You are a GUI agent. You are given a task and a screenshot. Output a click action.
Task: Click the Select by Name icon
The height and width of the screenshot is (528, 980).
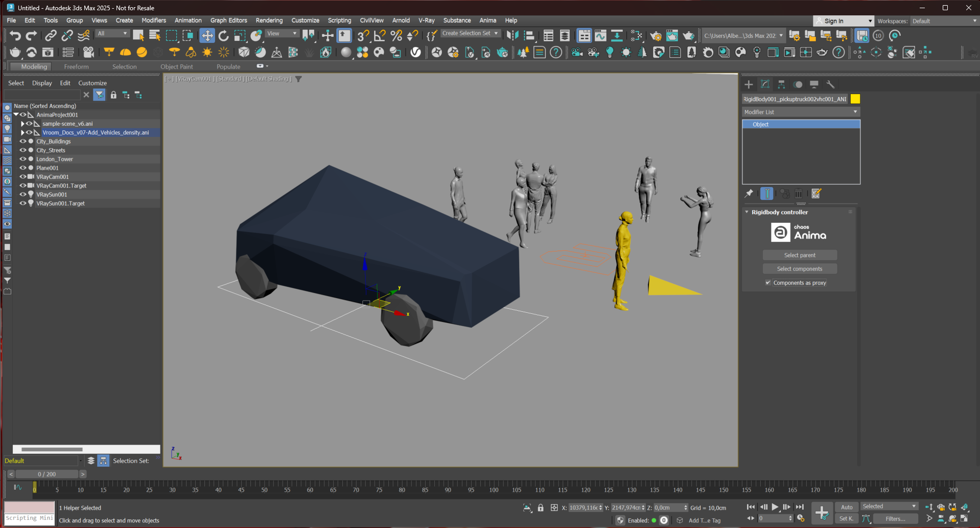(155, 35)
